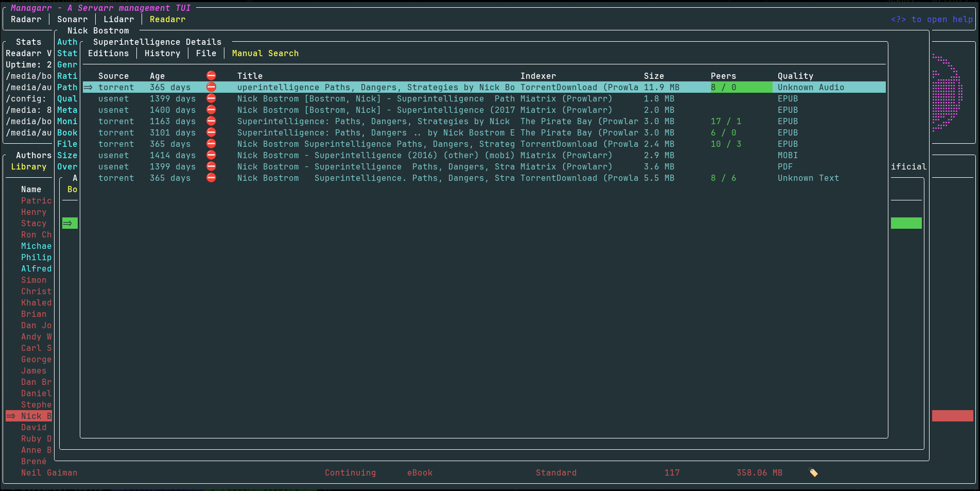This screenshot has width=980, height=491.
Task: Click the red icon in the table header row
Action: tap(211, 76)
